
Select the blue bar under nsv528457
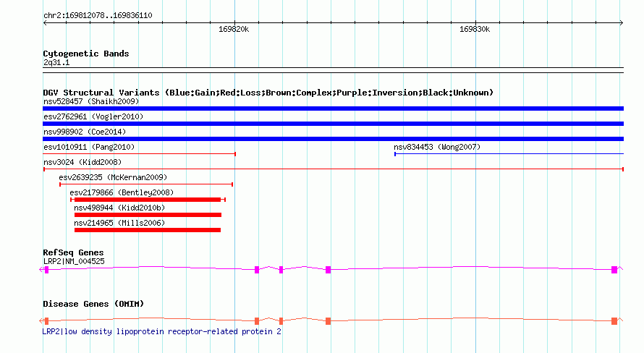pos(333,109)
